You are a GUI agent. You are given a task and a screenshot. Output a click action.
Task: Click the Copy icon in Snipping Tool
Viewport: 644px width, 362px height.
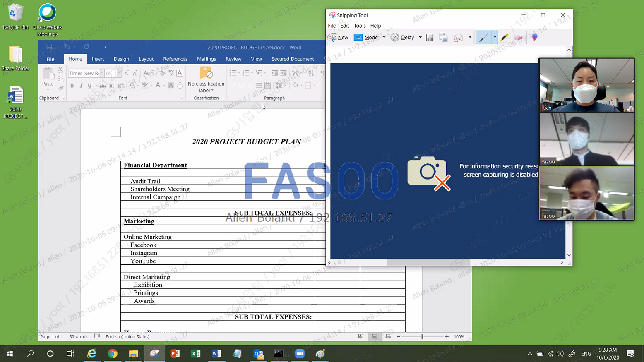coord(443,37)
